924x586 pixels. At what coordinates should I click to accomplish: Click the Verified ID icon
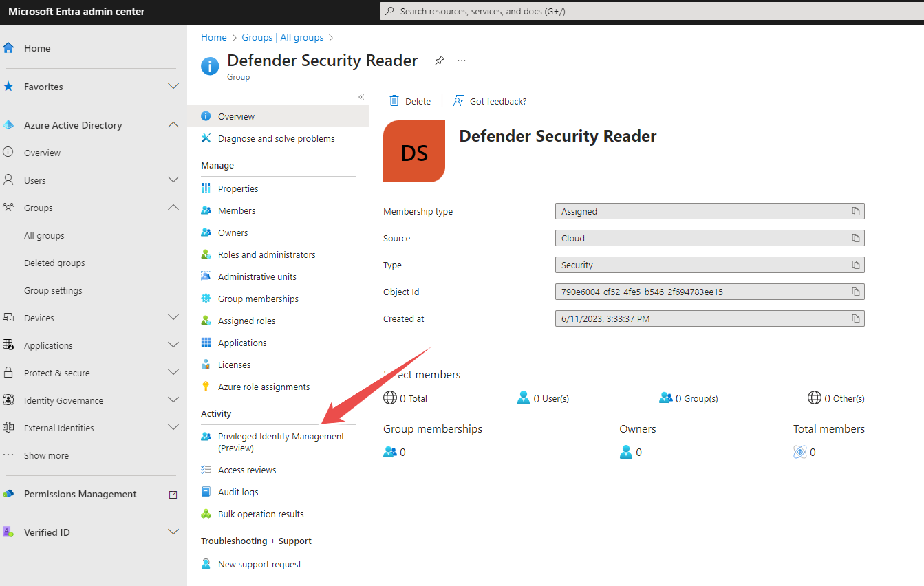8,532
